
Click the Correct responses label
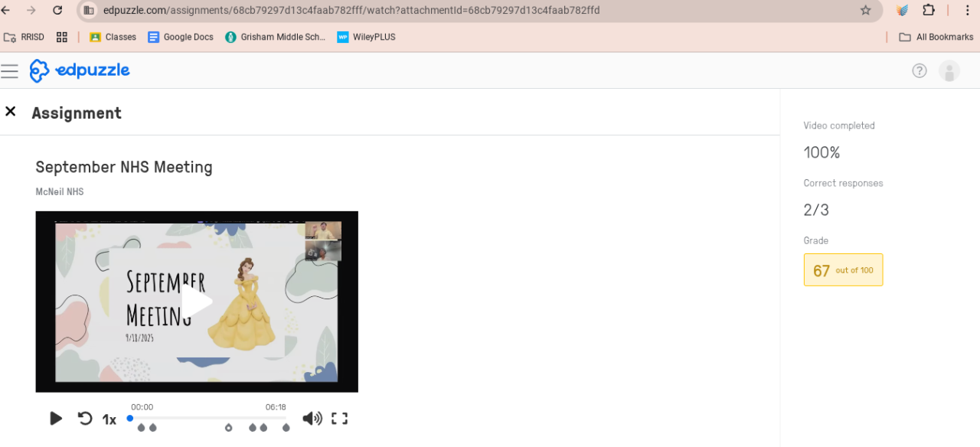tap(843, 183)
